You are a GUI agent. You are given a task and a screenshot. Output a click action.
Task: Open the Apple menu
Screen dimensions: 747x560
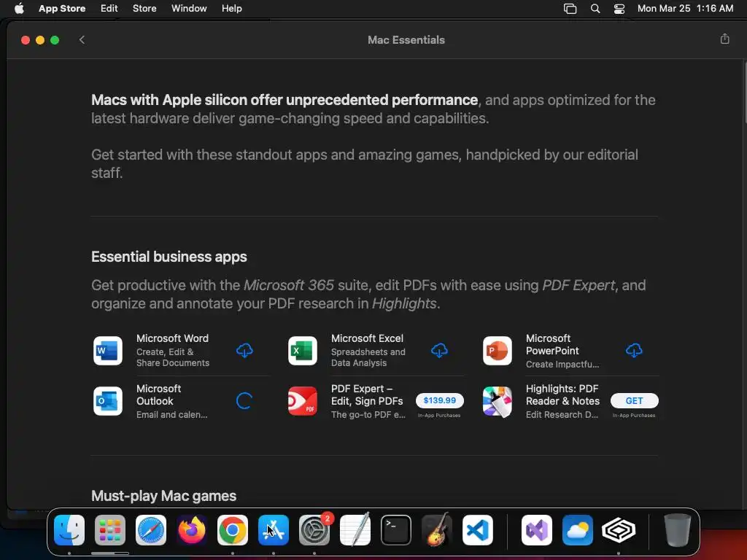(x=19, y=8)
